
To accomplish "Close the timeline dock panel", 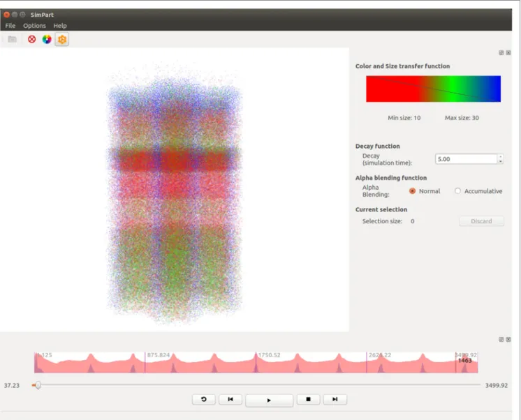I will [x=508, y=339].
